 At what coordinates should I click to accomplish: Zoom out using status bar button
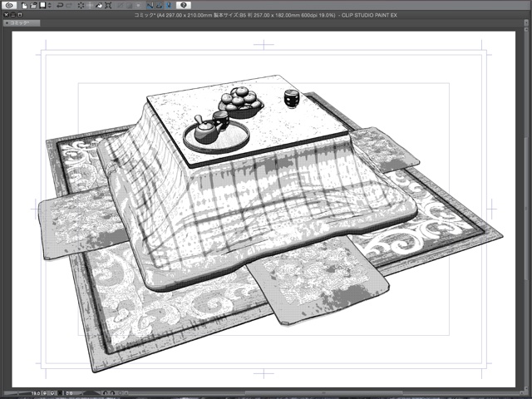point(45,393)
